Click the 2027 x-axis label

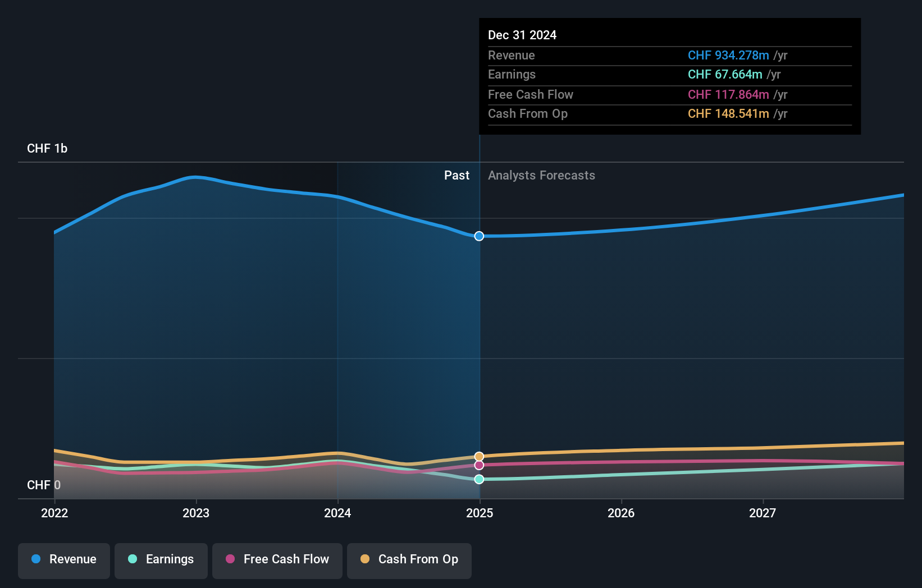pos(763,513)
